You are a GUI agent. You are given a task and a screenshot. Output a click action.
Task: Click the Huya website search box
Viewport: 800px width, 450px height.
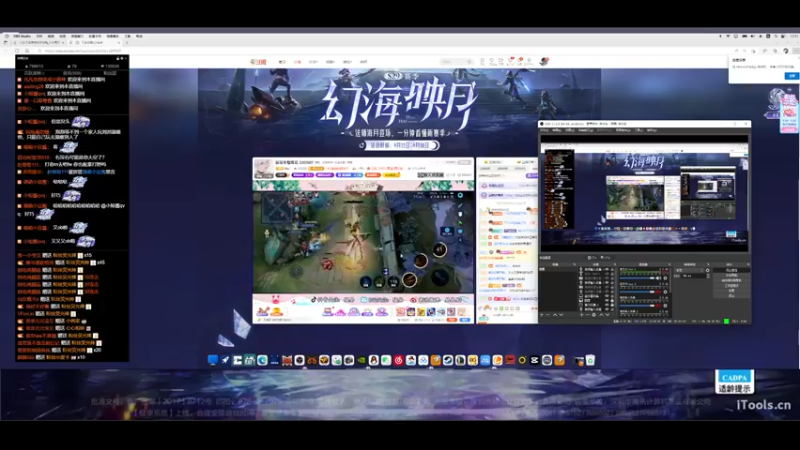[x=456, y=62]
